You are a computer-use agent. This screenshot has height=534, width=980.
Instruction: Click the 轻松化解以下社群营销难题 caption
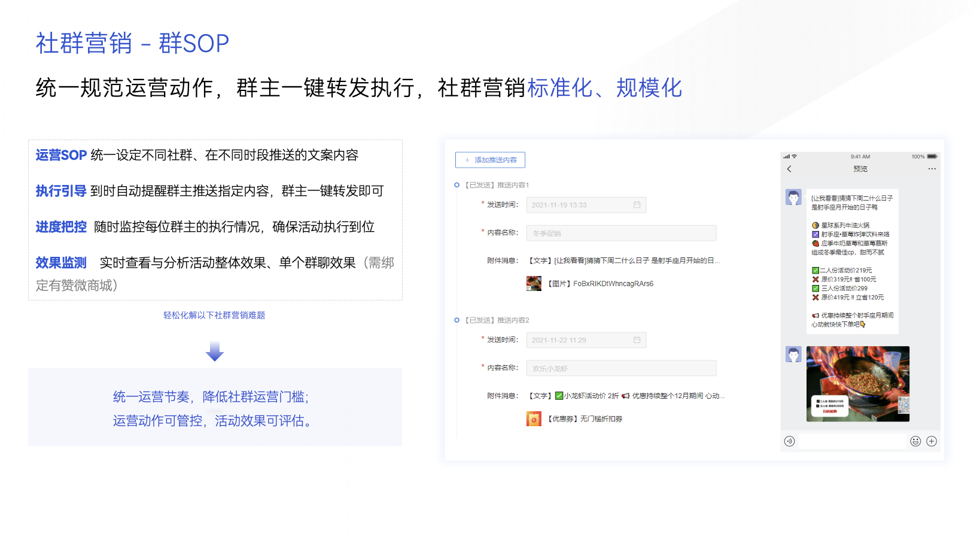(x=214, y=315)
